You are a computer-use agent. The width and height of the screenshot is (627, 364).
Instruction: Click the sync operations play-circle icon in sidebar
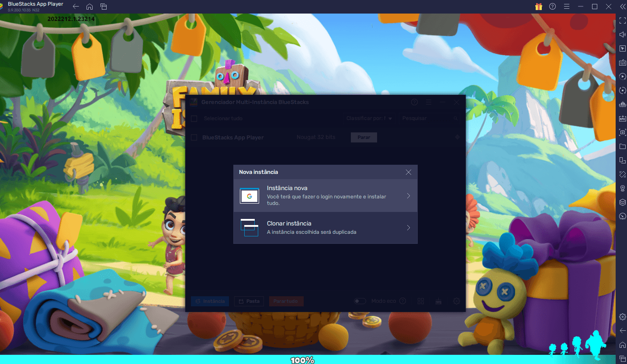pyautogui.click(x=623, y=76)
